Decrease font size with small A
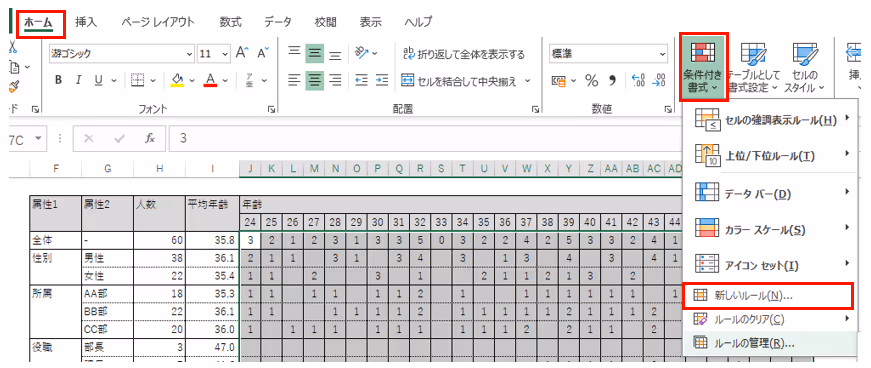871x368 pixels. [x=263, y=53]
